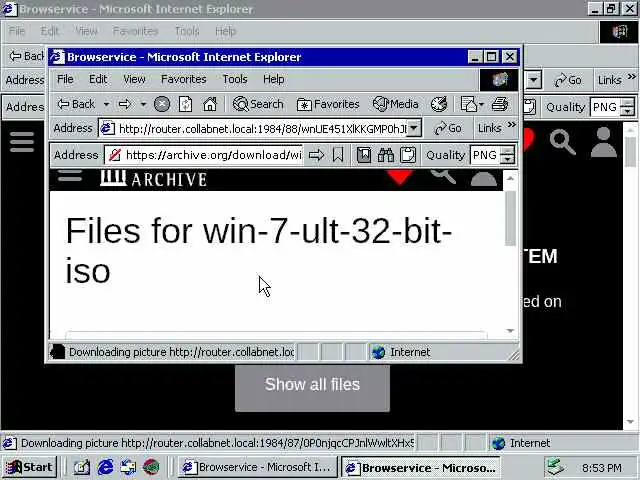Open the Forward history dropdown arrow
The image size is (640, 480).
click(x=143, y=104)
